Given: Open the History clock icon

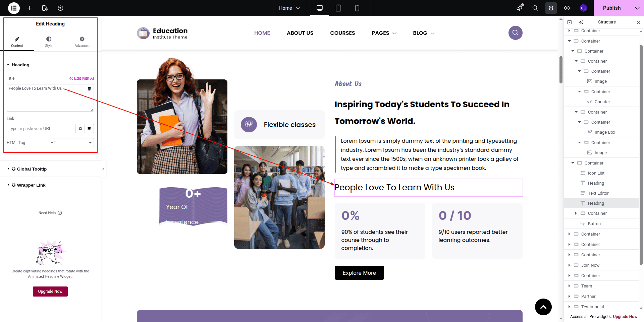Looking at the screenshot, I should (x=60, y=8).
